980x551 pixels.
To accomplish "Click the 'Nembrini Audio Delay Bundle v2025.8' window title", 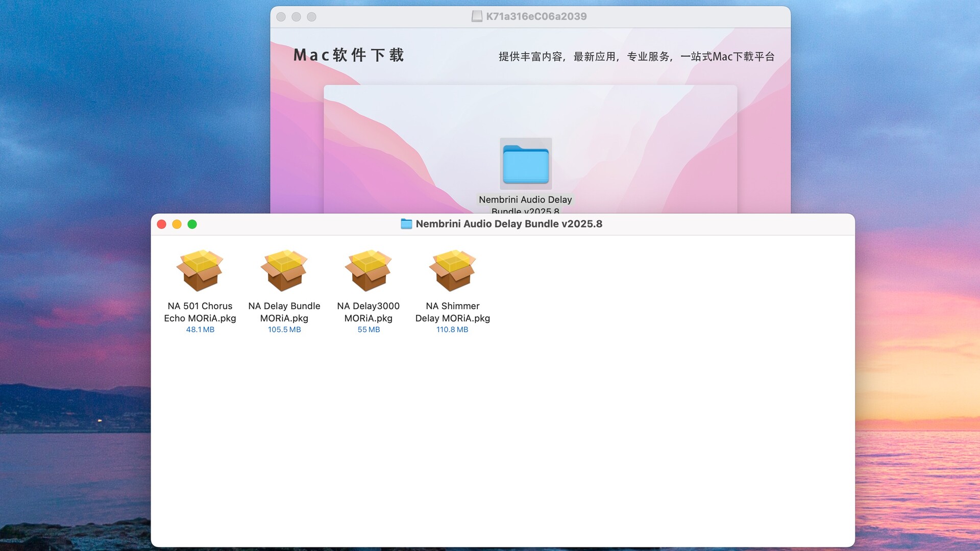I will point(509,224).
